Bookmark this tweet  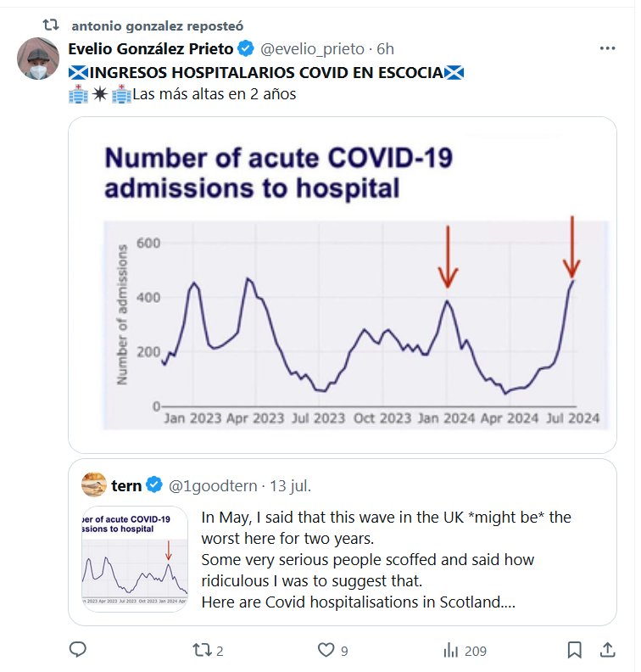(575, 650)
